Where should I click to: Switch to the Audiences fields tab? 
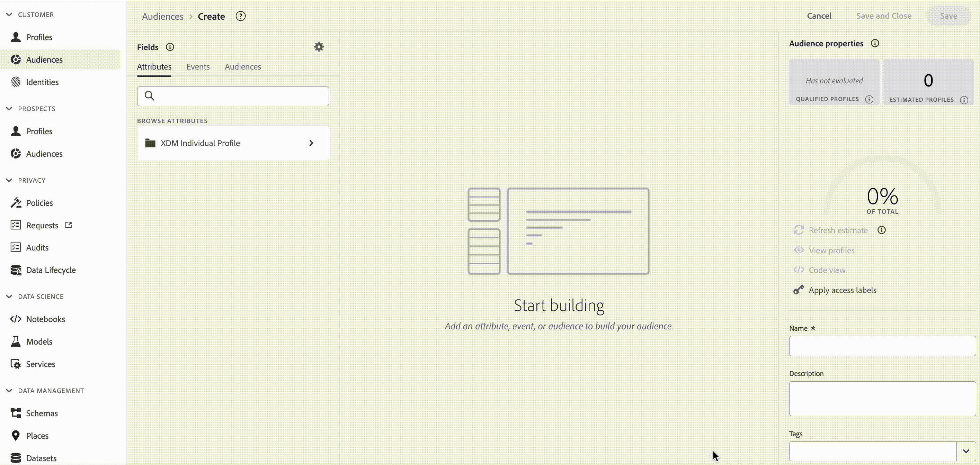(243, 66)
